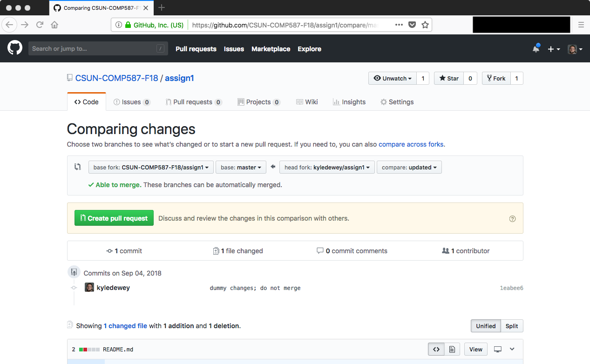Open the Insights tab

pos(349,102)
